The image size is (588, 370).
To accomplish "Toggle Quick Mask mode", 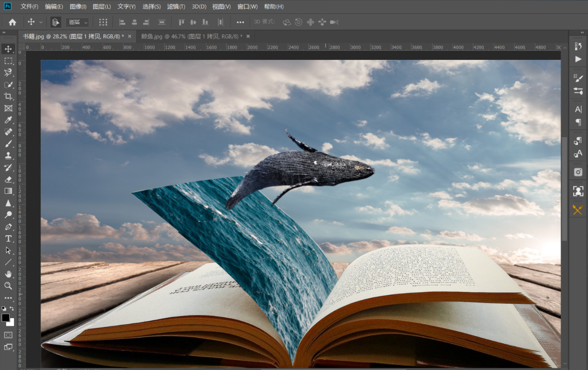I will click(x=8, y=334).
